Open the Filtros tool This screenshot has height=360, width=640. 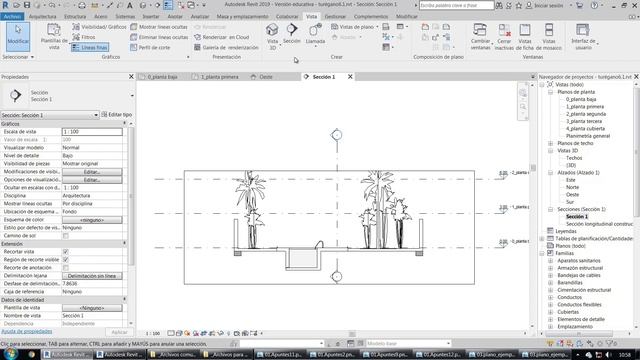click(x=84, y=37)
